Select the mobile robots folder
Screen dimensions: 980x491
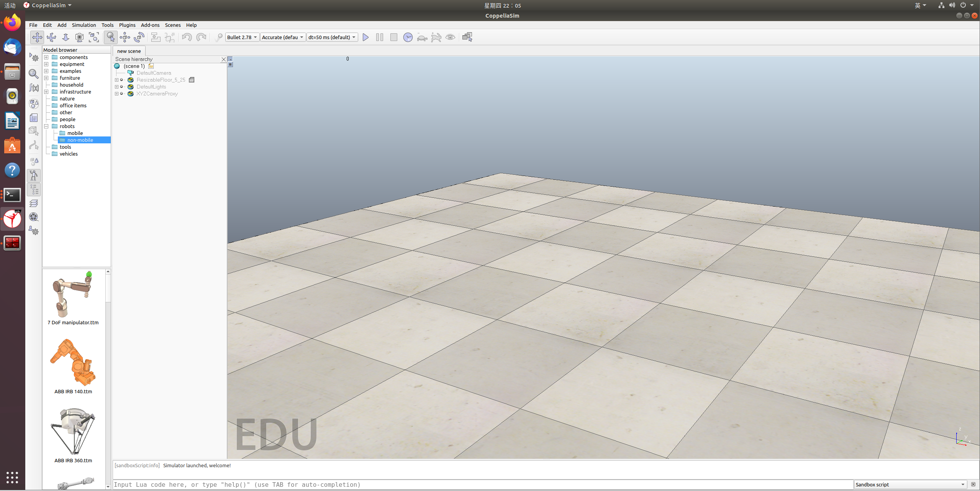(x=75, y=133)
